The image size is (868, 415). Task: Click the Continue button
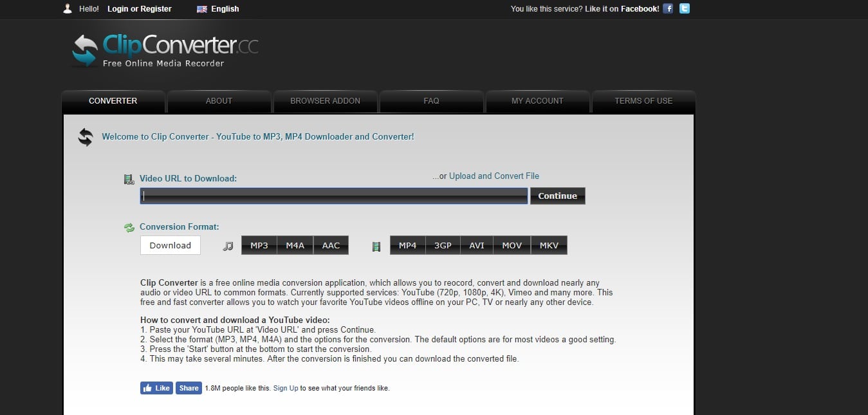click(x=558, y=196)
